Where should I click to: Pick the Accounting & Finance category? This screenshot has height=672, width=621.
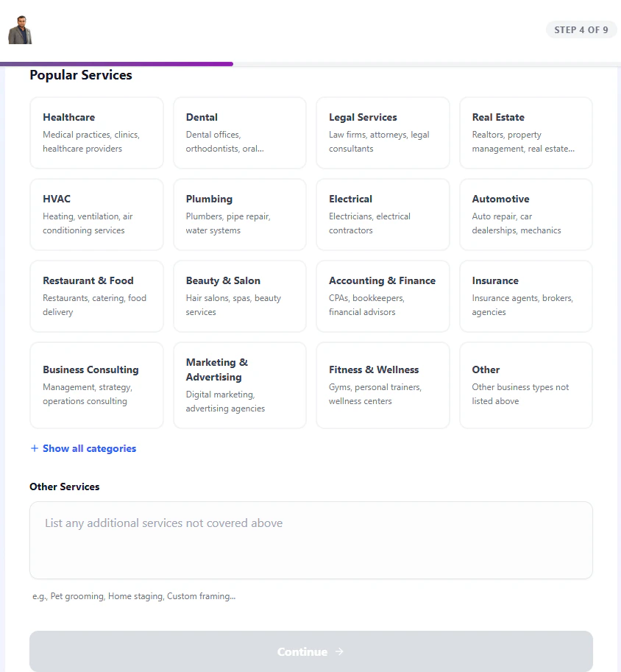[x=383, y=296]
